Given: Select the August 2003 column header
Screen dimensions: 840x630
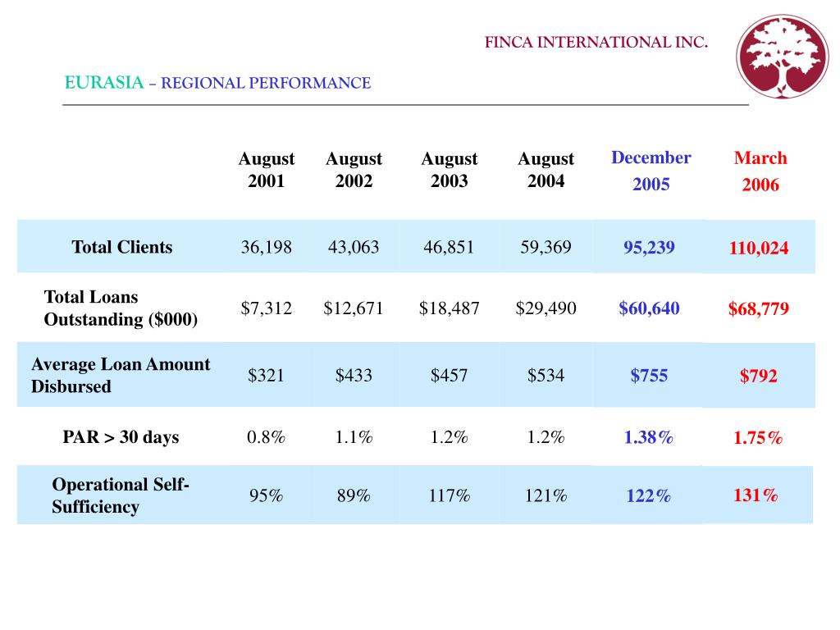Looking at the screenshot, I should (449, 170).
